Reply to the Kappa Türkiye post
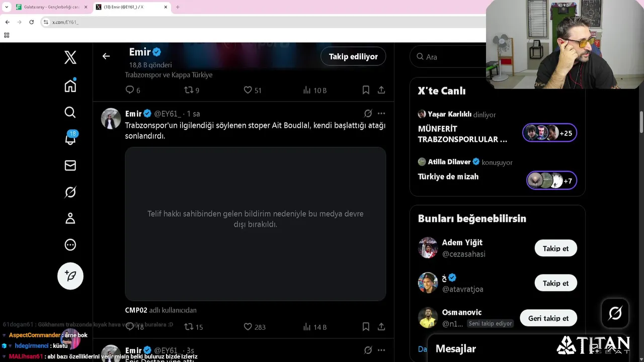The width and height of the screenshot is (644, 362). pos(133,90)
